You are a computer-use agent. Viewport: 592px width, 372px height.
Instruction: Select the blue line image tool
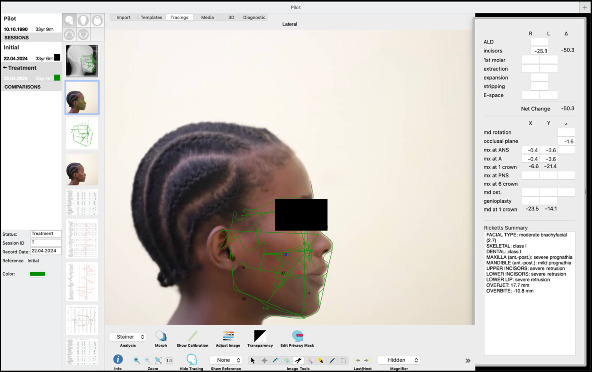tap(332, 360)
